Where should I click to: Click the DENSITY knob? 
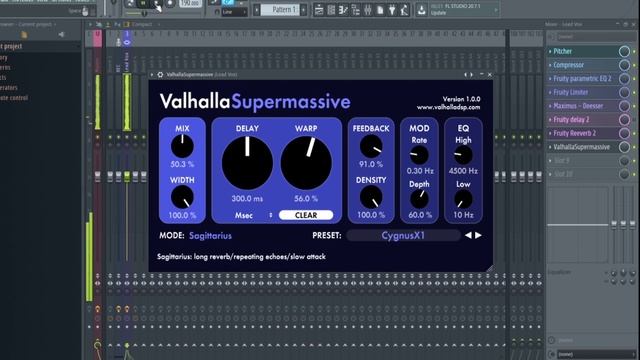371,197
